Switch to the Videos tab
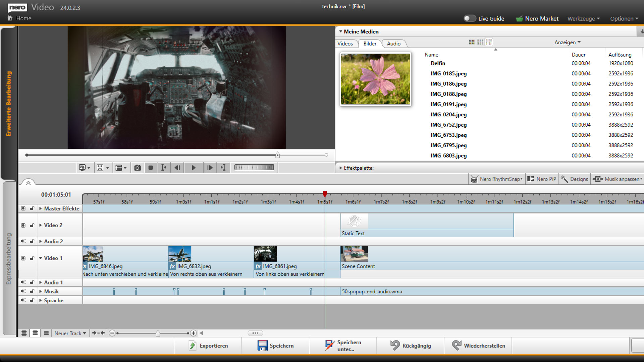 [x=345, y=44]
